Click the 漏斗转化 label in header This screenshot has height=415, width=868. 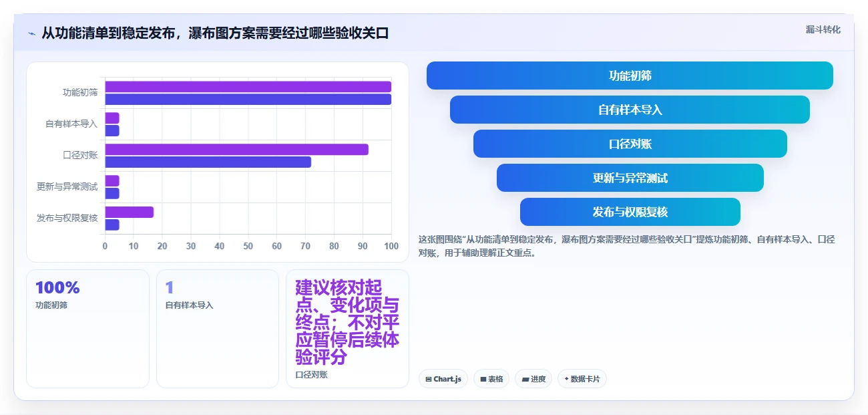823,29
